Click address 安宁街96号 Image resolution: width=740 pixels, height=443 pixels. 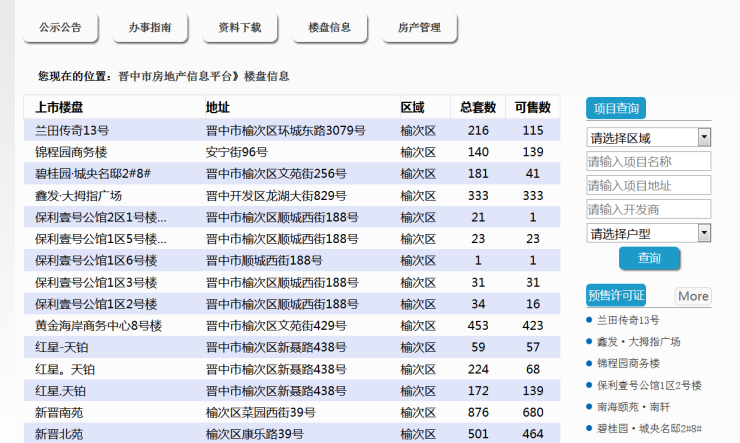coord(237,152)
